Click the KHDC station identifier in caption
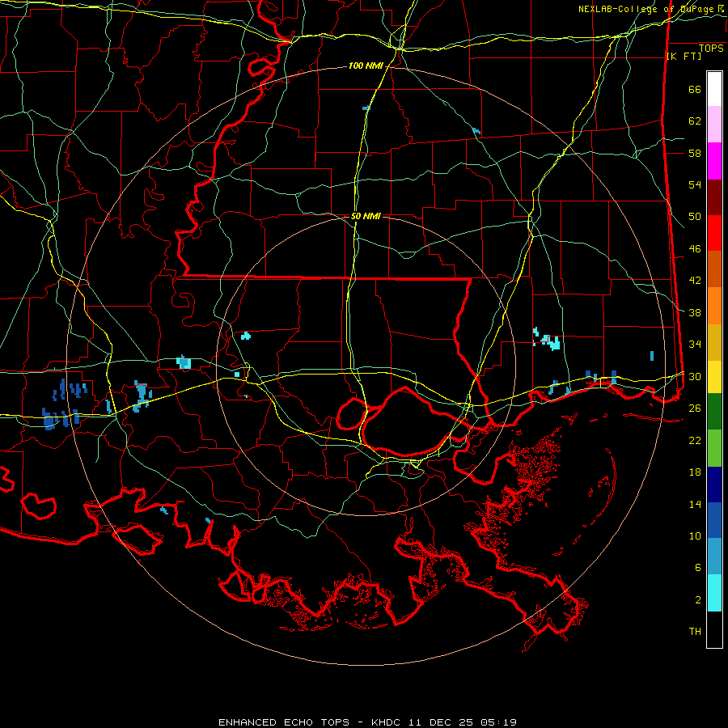728x728 pixels. (387, 722)
